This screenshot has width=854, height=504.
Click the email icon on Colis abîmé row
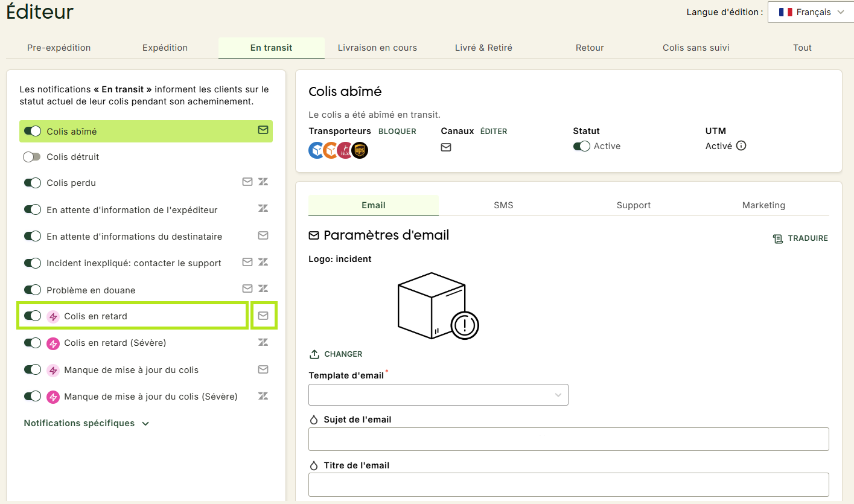pyautogui.click(x=263, y=130)
